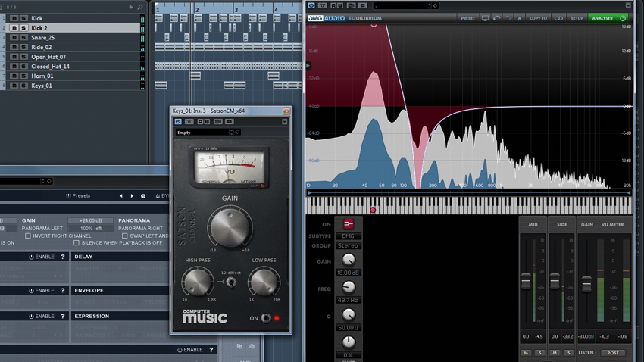The image size is (644, 362).
Task: Switch Equilibrium A/B state button
Action: [x=519, y=18]
